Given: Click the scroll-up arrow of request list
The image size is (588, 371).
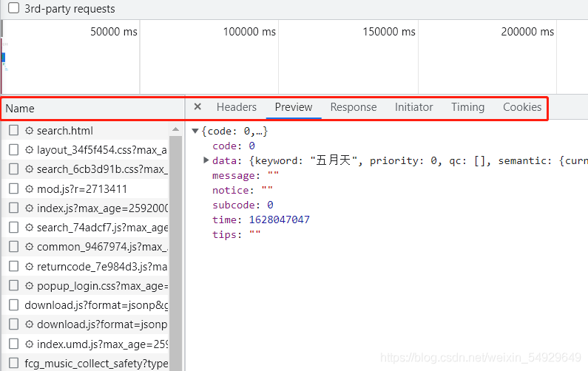Looking at the screenshot, I should tap(175, 129).
